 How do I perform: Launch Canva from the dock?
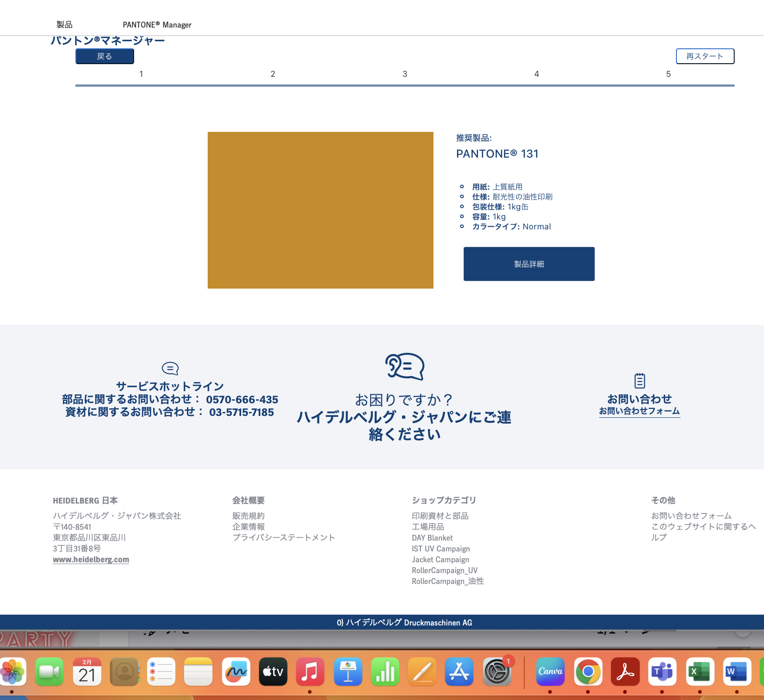tap(550, 672)
